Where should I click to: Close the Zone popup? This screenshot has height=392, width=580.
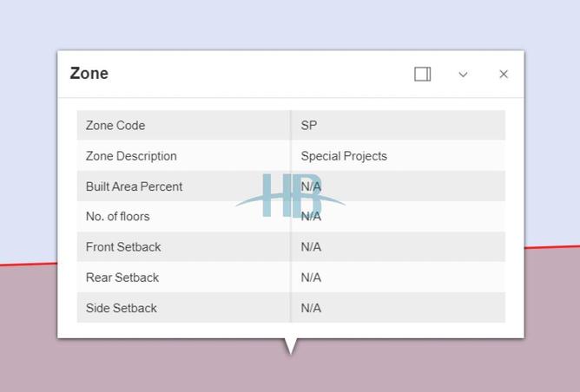(504, 75)
